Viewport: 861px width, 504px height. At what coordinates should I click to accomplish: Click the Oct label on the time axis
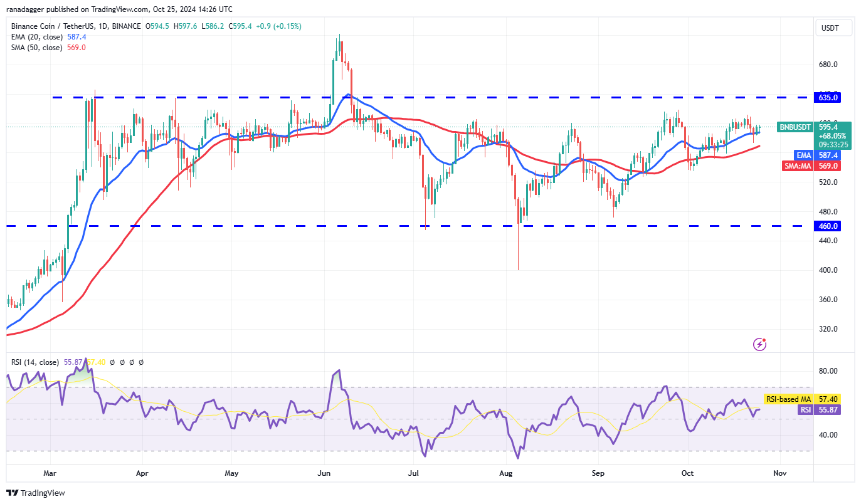click(687, 473)
